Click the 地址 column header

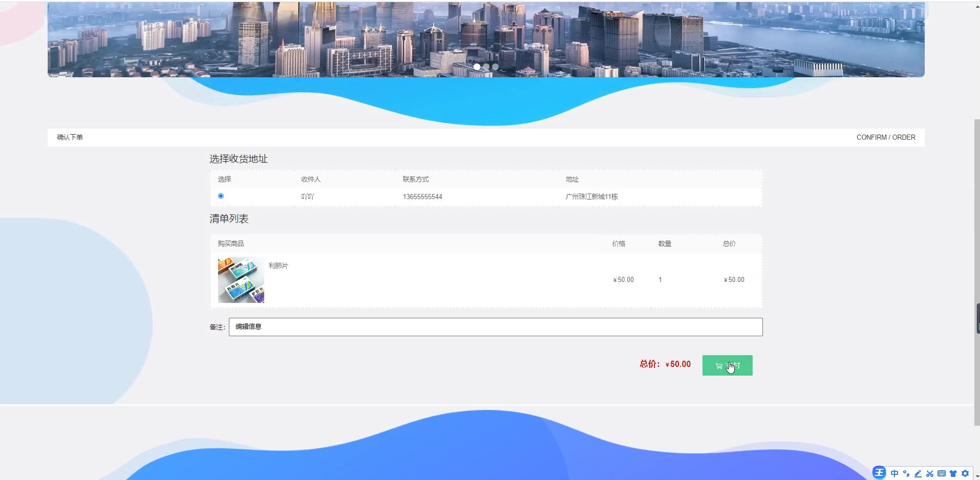point(572,179)
